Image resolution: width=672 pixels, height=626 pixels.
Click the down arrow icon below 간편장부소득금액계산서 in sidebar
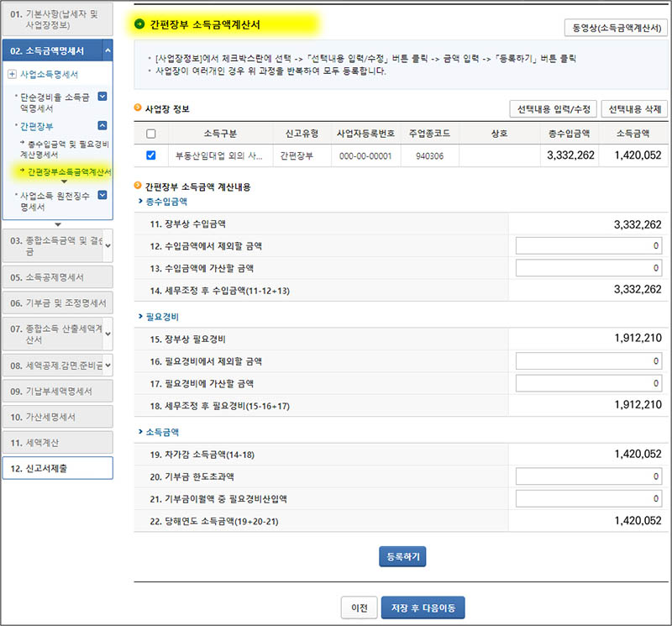(66, 181)
